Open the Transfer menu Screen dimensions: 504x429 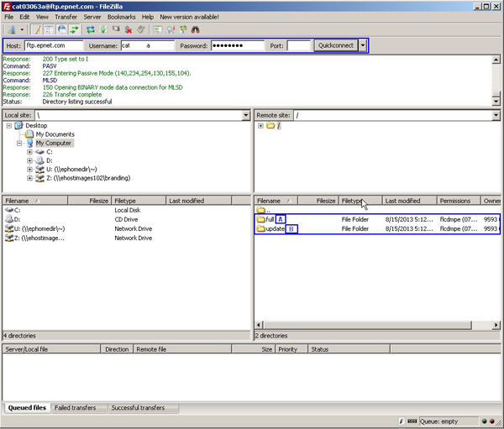(x=66, y=17)
